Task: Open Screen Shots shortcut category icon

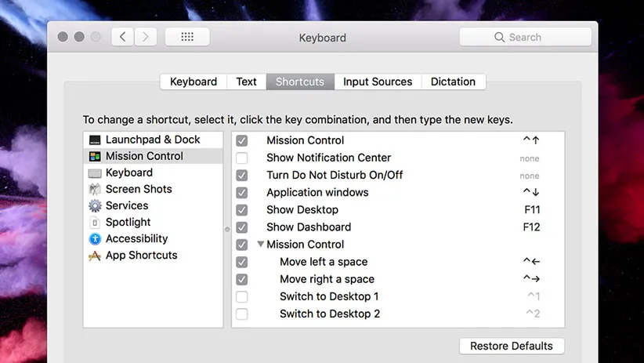Action: click(95, 189)
